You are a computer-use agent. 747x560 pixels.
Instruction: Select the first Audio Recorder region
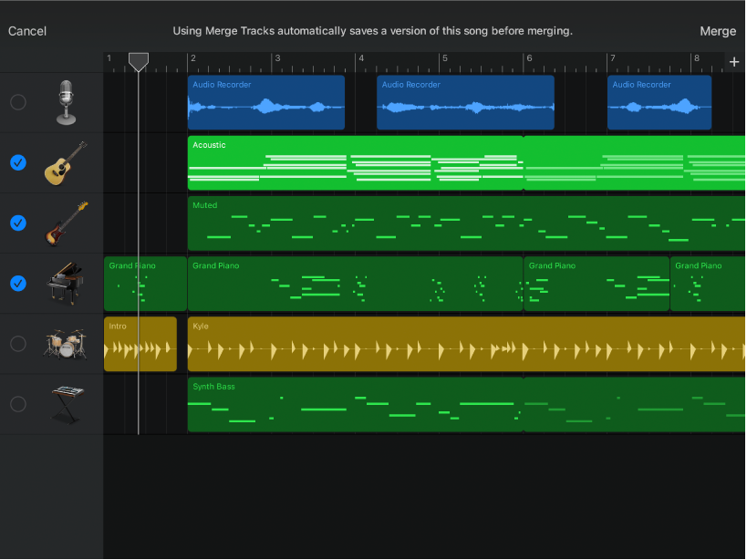click(x=265, y=102)
